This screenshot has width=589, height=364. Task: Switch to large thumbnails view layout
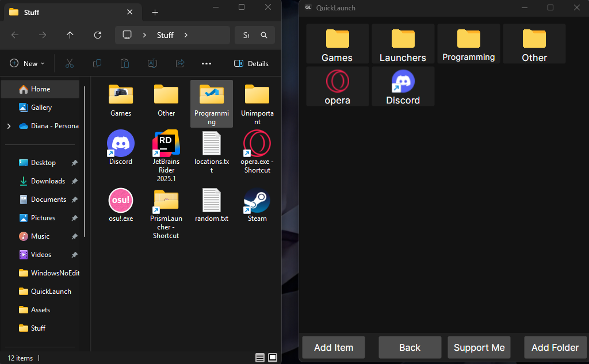click(x=273, y=358)
